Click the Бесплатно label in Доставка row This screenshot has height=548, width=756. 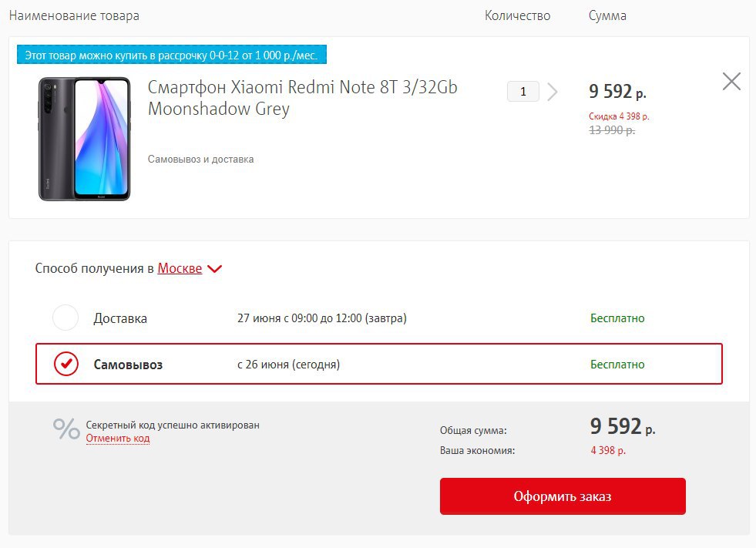click(x=617, y=318)
